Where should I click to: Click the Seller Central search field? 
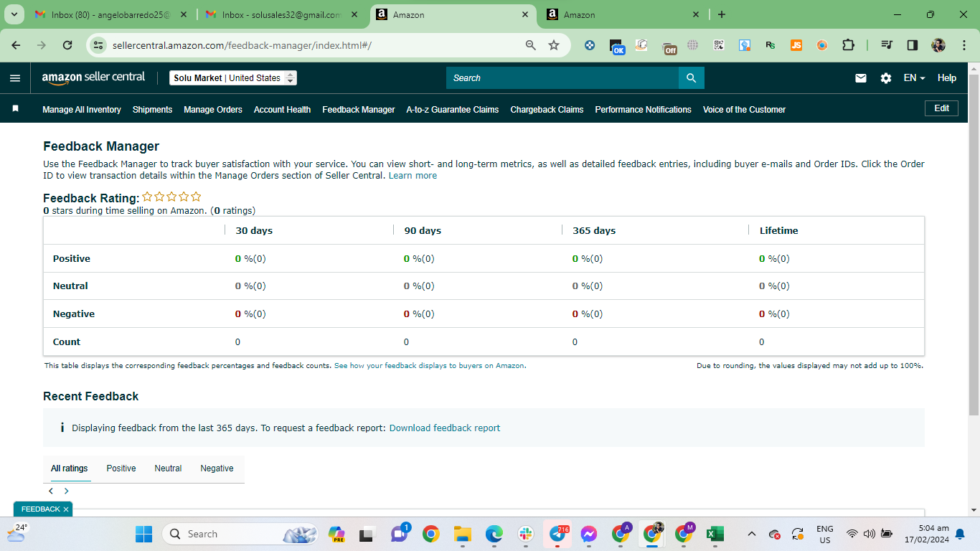point(562,78)
